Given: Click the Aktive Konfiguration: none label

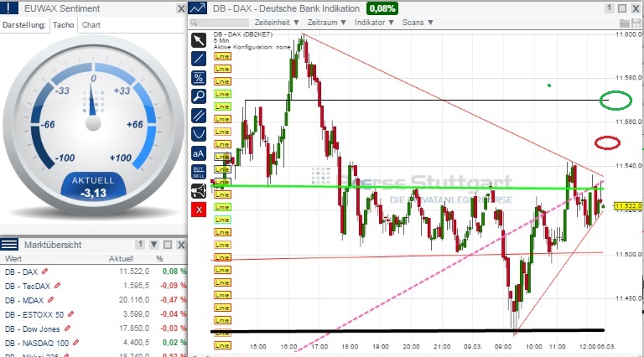Looking at the screenshot, I should (x=252, y=47).
